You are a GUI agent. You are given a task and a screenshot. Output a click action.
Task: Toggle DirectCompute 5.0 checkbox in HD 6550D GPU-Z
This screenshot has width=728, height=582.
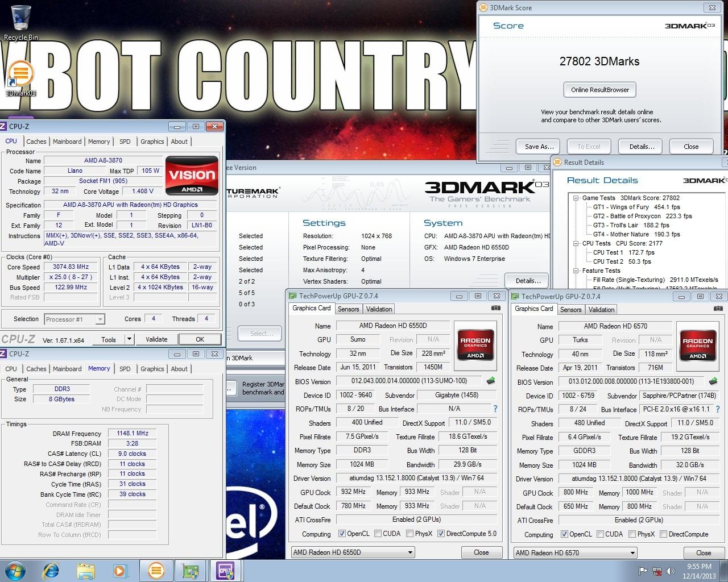click(441, 534)
